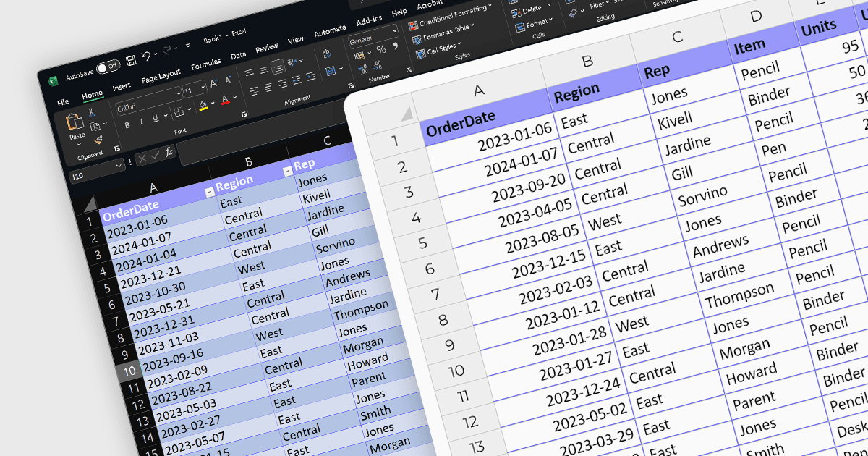868x456 pixels.
Task: Toggle the AutoSave switch
Action: [x=108, y=66]
